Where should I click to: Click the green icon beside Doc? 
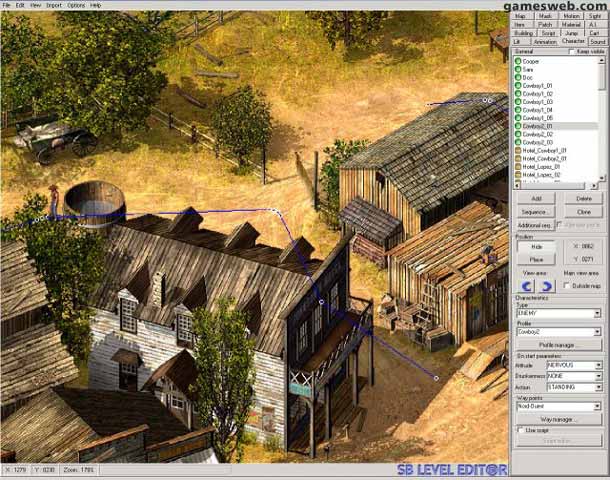click(518, 77)
